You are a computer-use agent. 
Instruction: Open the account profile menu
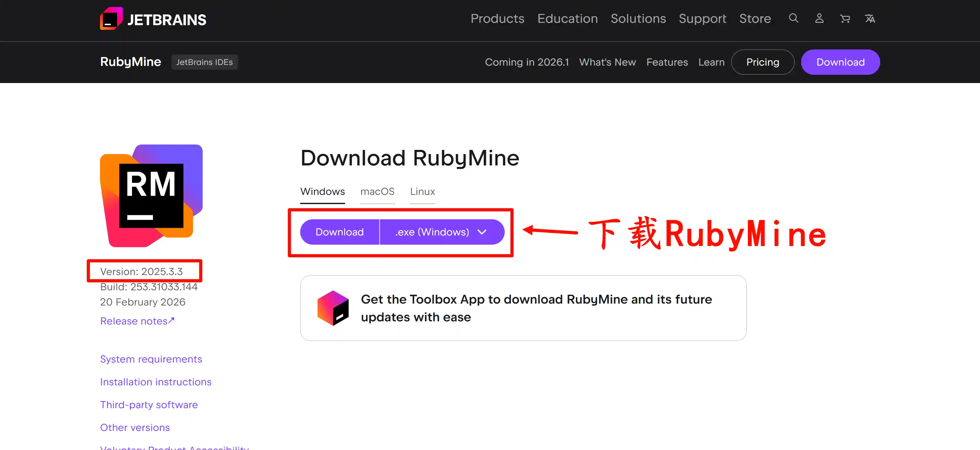coord(819,18)
